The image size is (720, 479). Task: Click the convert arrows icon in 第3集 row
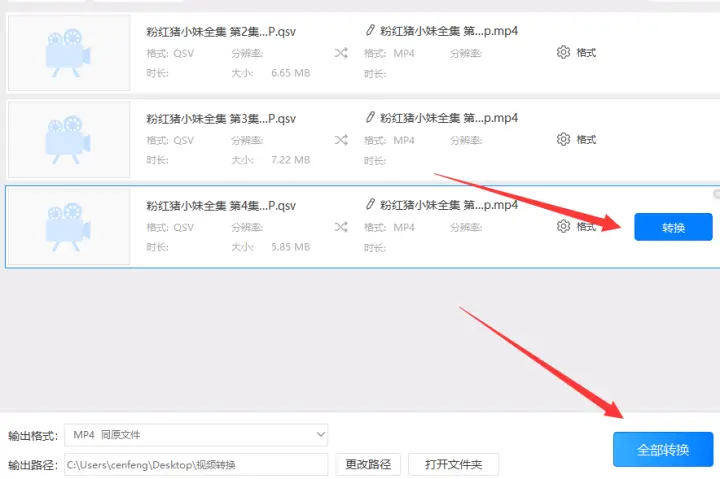click(341, 140)
